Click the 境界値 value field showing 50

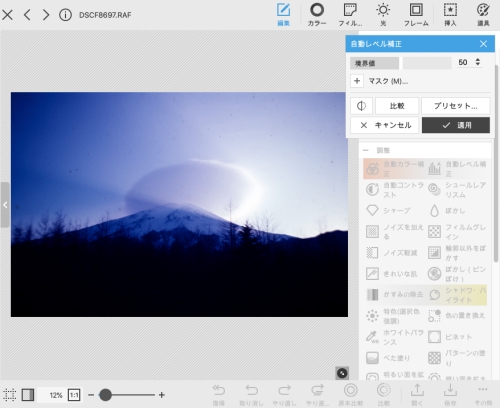(463, 62)
